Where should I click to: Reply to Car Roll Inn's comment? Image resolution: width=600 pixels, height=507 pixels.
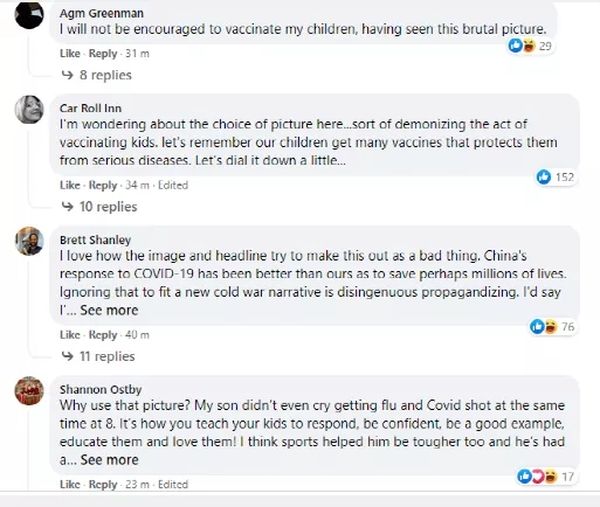[103, 185]
